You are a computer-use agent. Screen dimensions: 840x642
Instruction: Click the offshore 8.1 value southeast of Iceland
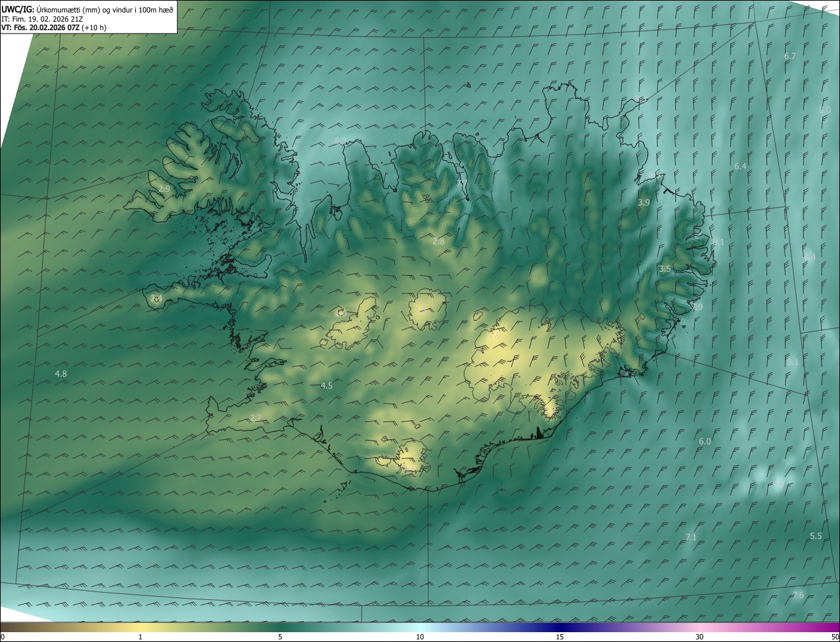(793, 362)
